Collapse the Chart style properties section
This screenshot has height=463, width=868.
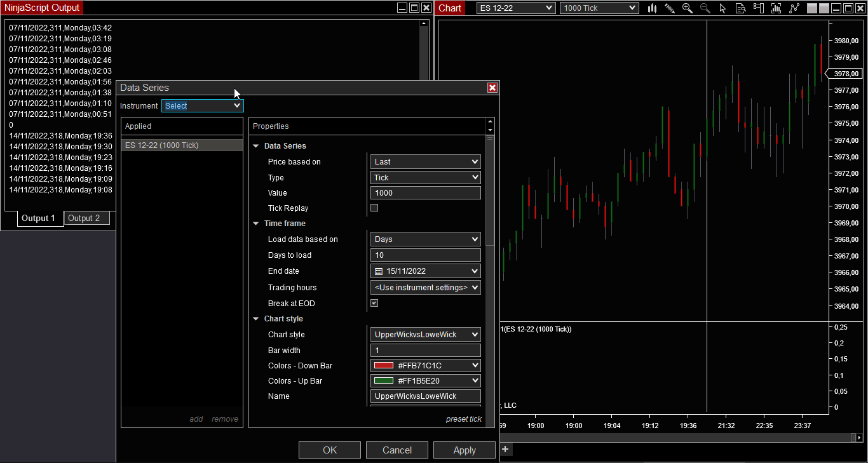coord(256,319)
